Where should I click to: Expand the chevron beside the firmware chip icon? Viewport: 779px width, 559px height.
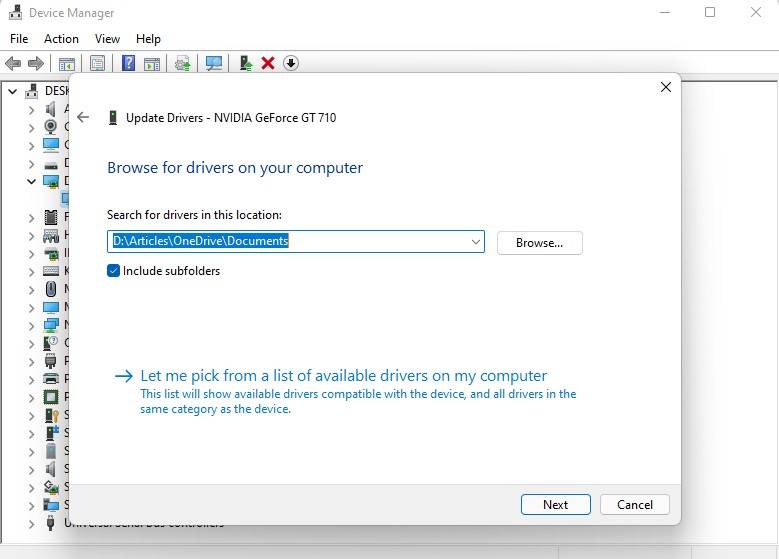tap(31, 218)
